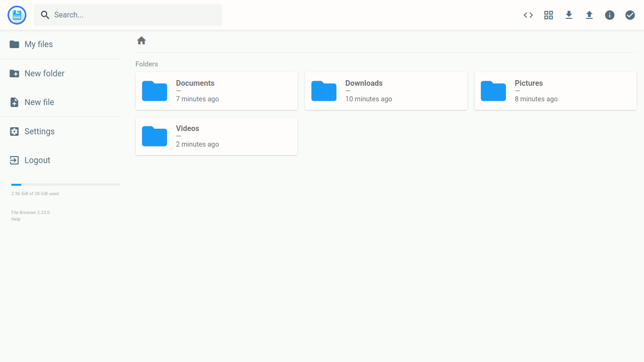Select the Downloads folder
Image resolution: width=644 pixels, height=362 pixels.
[x=386, y=91]
